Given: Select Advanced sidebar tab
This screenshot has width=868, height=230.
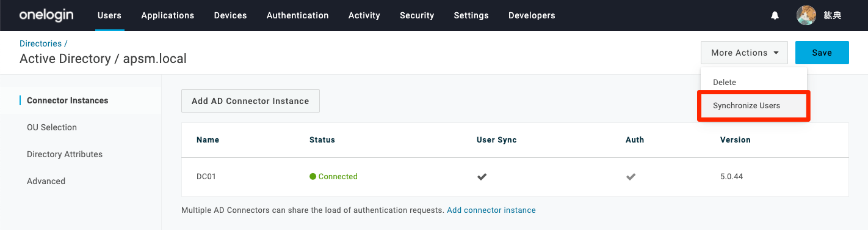Looking at the screenshot, I should pos(46,181).
